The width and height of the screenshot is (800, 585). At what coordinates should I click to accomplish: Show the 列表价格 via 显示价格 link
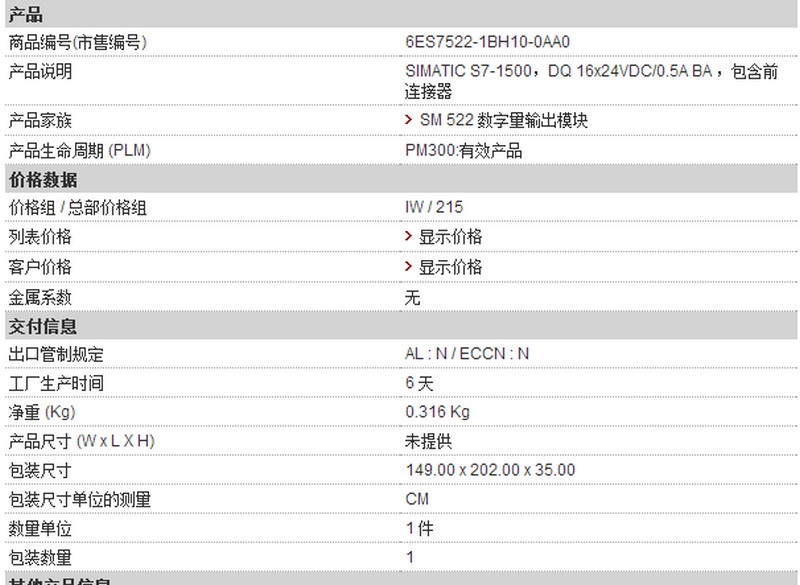[x=450, y=237]
